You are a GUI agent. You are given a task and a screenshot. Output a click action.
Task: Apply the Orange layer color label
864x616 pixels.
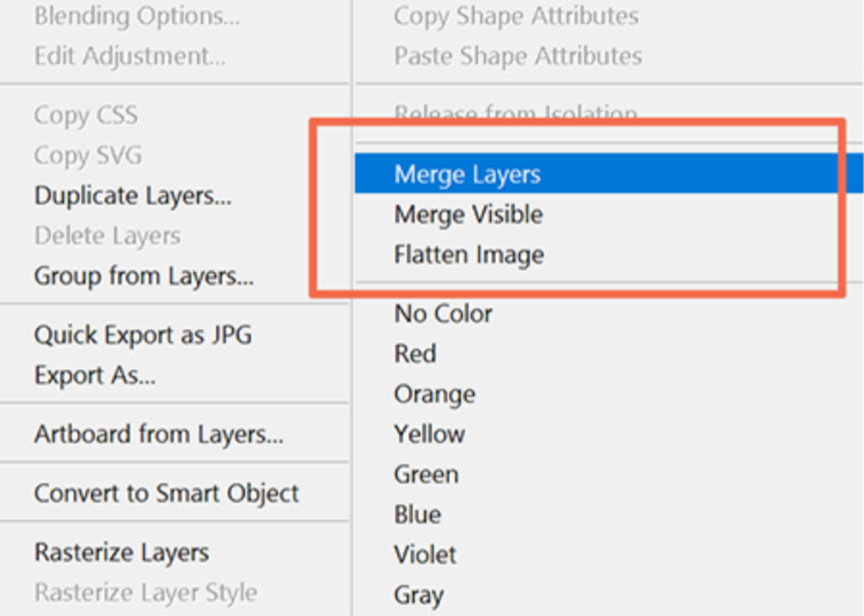pyautogui.click(x=434, y=394)
